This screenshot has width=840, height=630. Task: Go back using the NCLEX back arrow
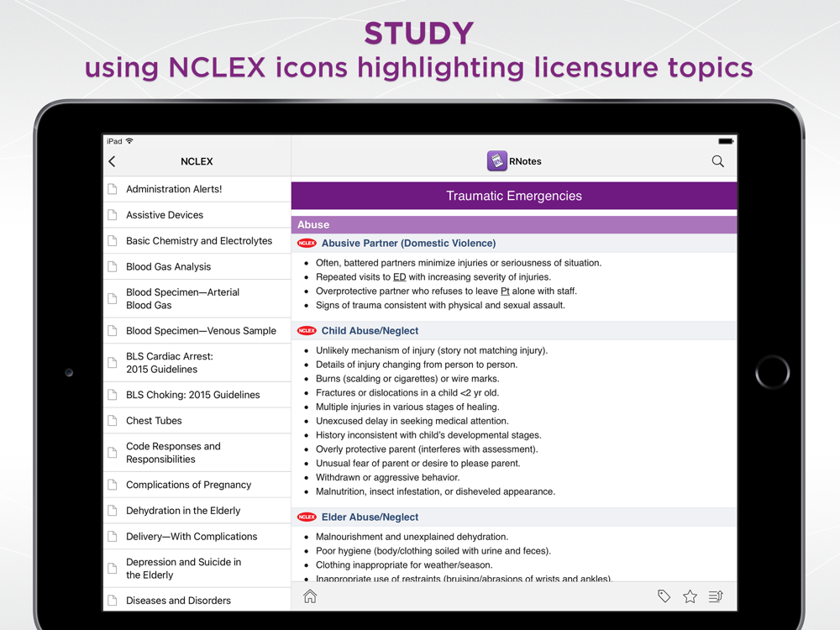click(112, 161)
